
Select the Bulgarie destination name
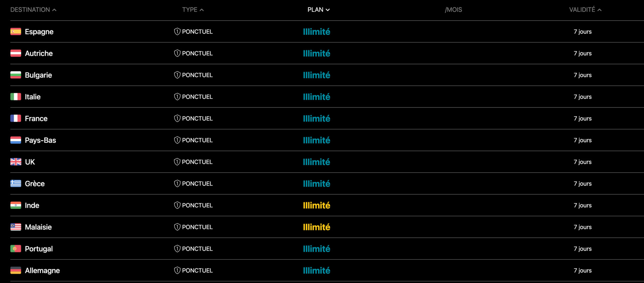coord(38,75)
